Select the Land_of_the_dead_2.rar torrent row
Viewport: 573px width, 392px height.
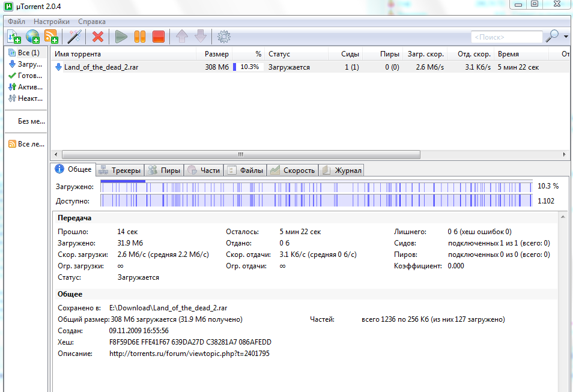[x=310, y=67]
